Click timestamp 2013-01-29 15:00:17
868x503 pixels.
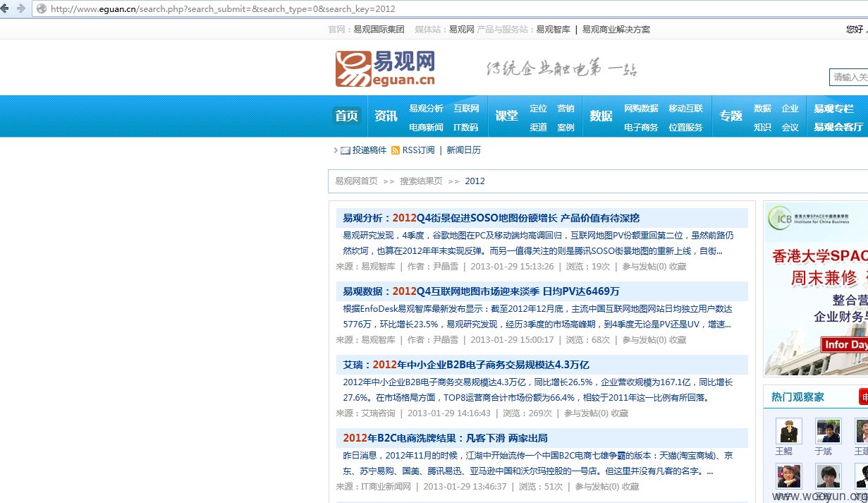pyautogui.click(x=512, y=340)
